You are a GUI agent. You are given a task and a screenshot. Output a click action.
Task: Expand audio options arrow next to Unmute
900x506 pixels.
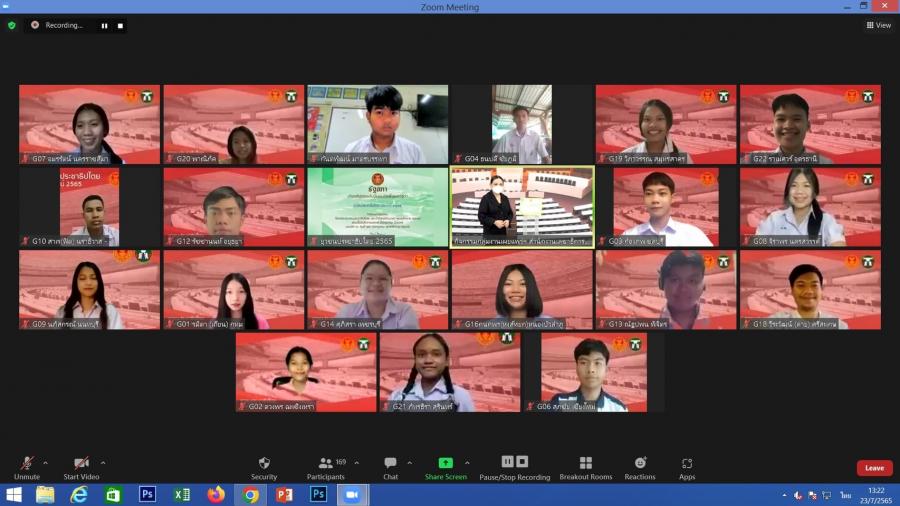click(x=45, y=463)
